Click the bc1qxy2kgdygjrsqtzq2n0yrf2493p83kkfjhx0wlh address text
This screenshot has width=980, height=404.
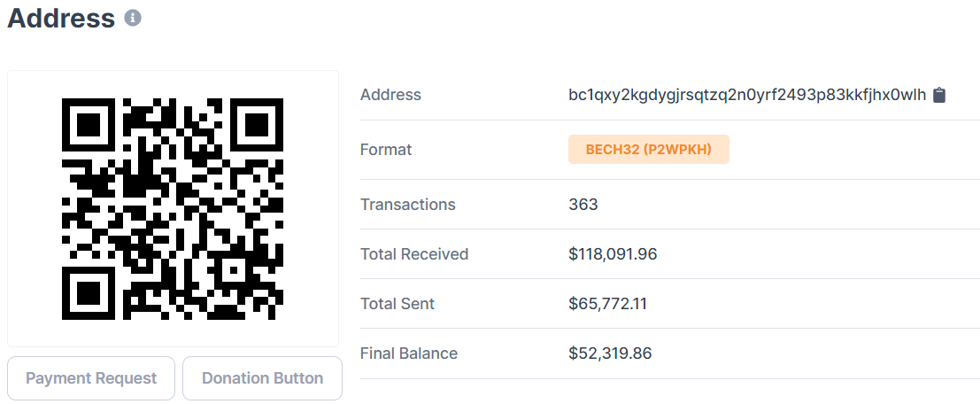click(746, 95)
